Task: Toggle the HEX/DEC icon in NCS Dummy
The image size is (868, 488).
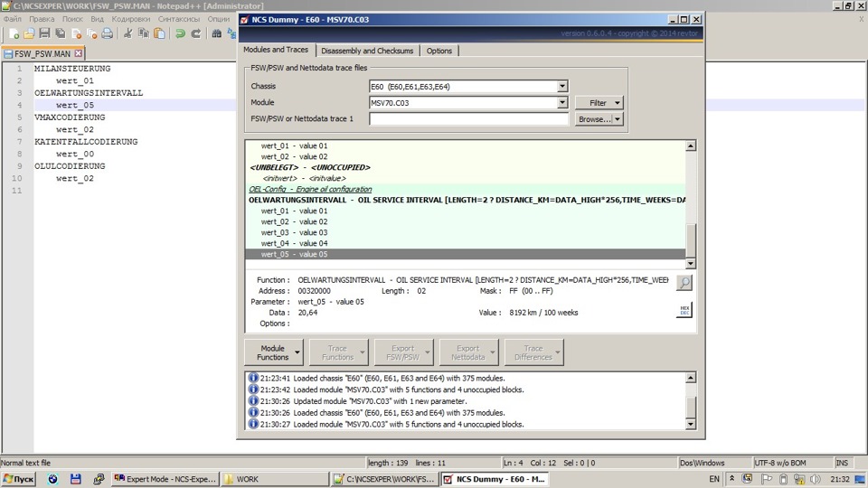Action: pyautogui.click(x=684, y=310)
